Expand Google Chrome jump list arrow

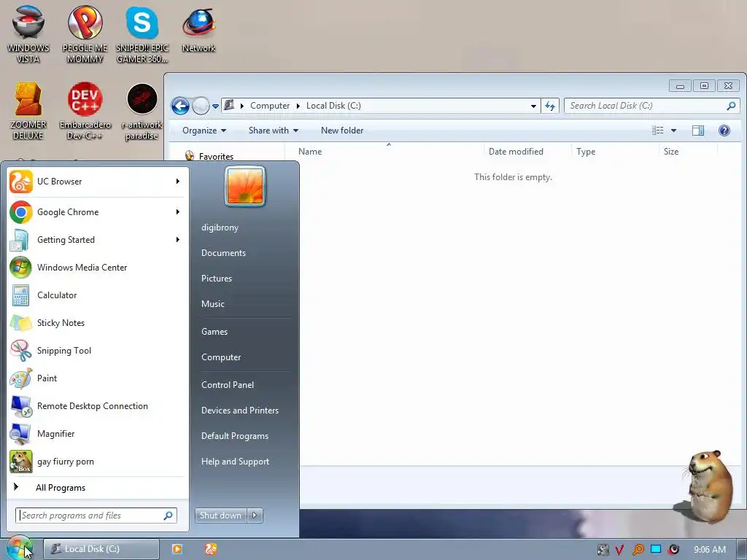[178, 212]
